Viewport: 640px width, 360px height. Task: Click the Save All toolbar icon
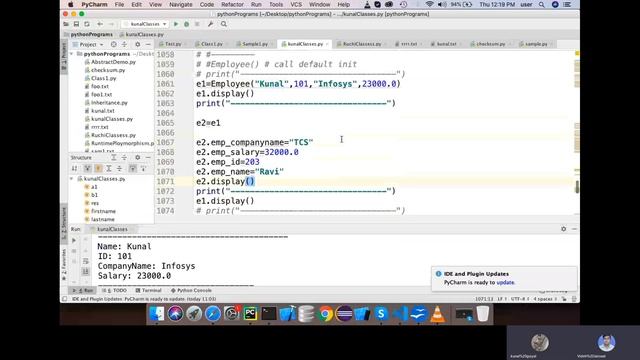pos(76,24)
